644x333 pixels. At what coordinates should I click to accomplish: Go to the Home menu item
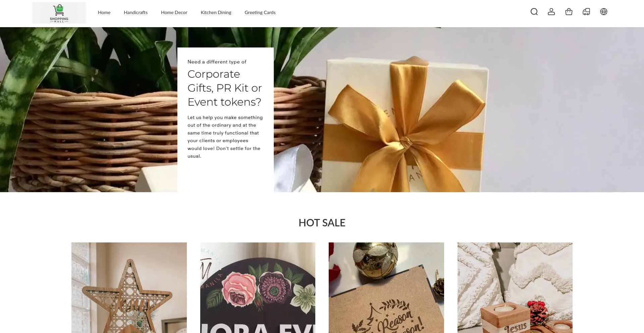click(104, 12)
